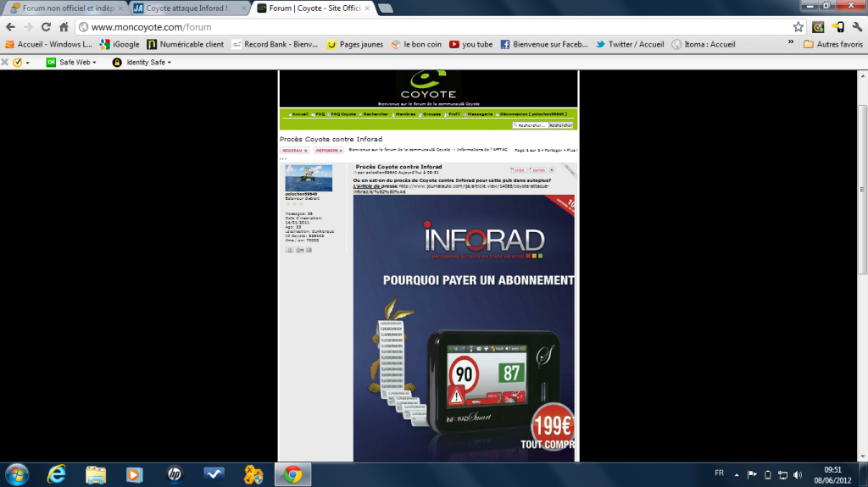Screen dimensions: 868x487
Task: Open the Autres favoris bookmarks folder
Action: point(833,44)
